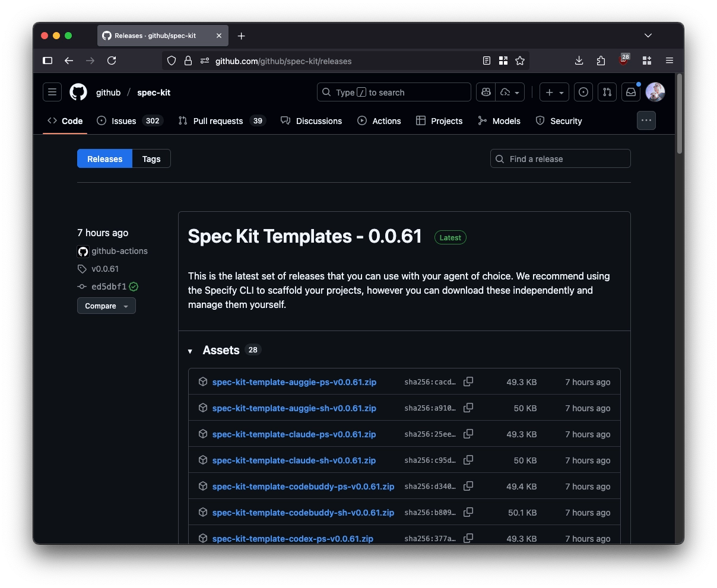Screen dimensions: 717x588
Task: Copy sha256 hash for claude-sh zip
Action: click(468, 460)
